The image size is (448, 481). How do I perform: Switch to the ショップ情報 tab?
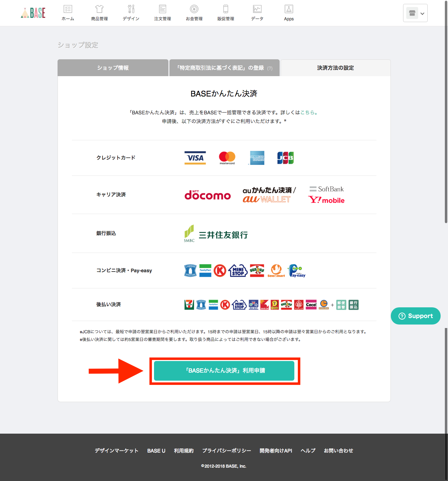coord(113,68)
